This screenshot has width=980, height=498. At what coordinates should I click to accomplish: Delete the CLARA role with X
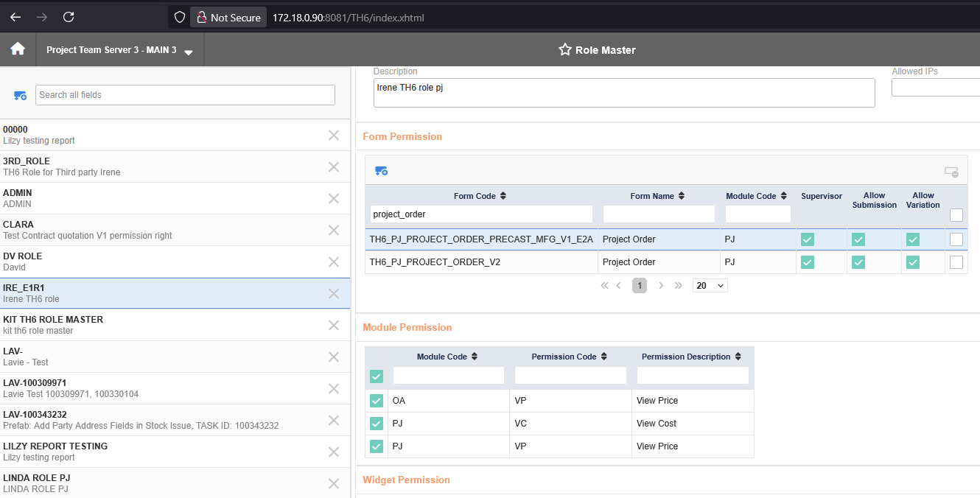click(334, 230)
